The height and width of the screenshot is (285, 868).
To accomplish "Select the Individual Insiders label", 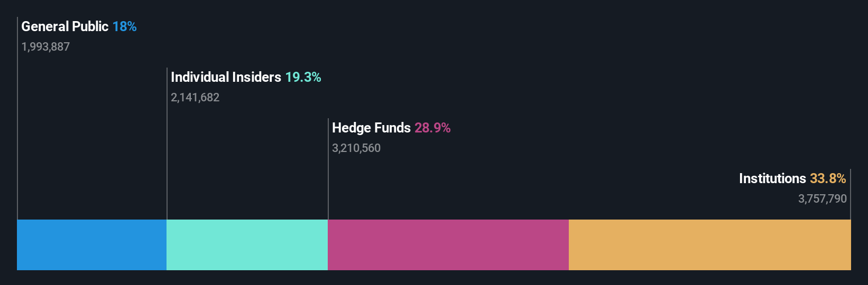I will click(x=226, y=77).
